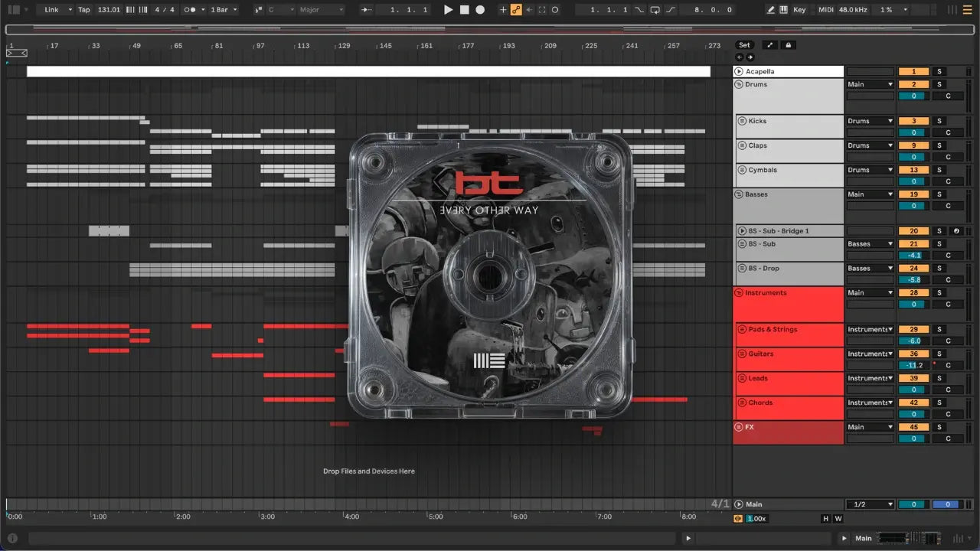Toggle the Loop switch icon
980x551 pixels.
pos(655,10)
